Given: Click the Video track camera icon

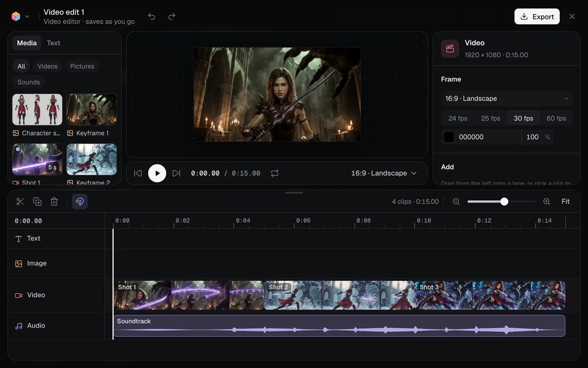Looking at the screenshot, I should (19, 296).
